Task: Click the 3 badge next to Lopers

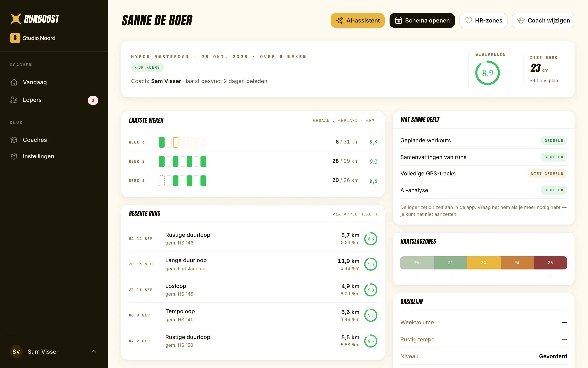Action: (93, 100)
